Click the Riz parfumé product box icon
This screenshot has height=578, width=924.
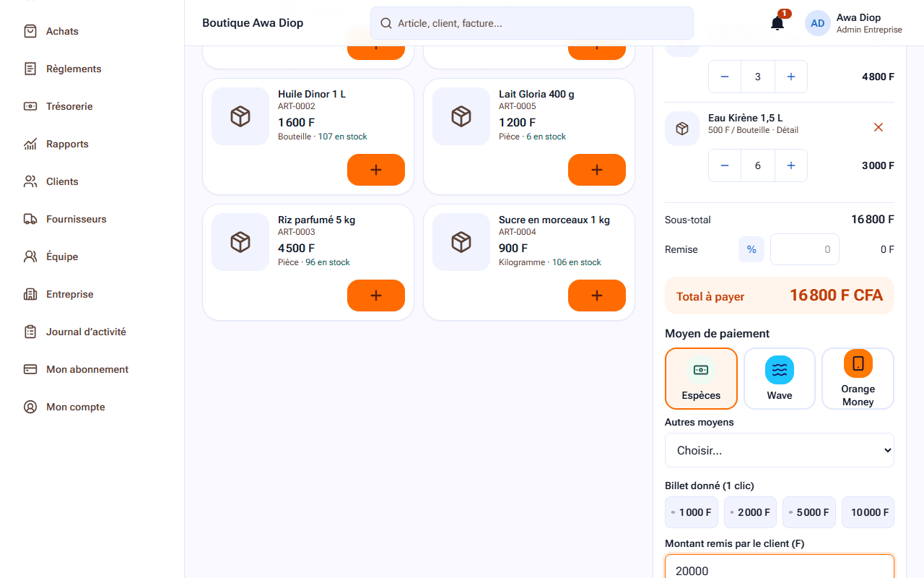240,242
